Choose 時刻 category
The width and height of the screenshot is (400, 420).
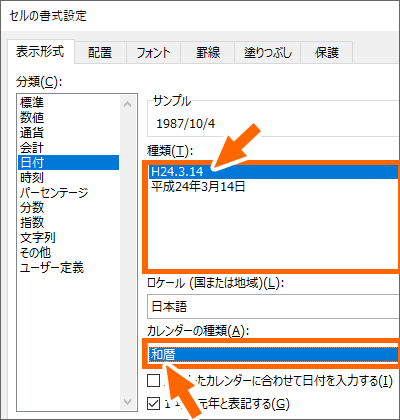68,177
